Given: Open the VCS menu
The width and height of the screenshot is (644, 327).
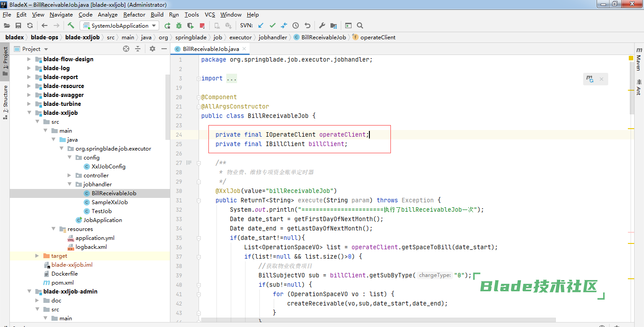Looking at the screenshot, I should (x=210, y=14).
